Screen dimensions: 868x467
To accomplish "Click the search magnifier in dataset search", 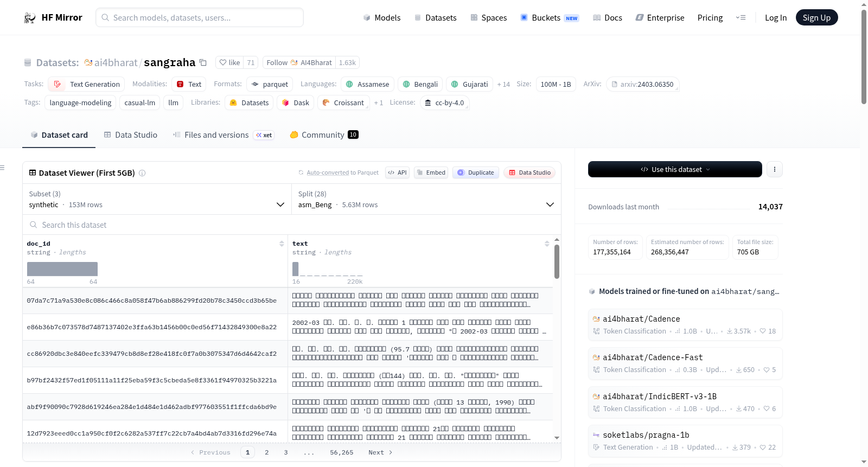I will [x=34, y=225].
